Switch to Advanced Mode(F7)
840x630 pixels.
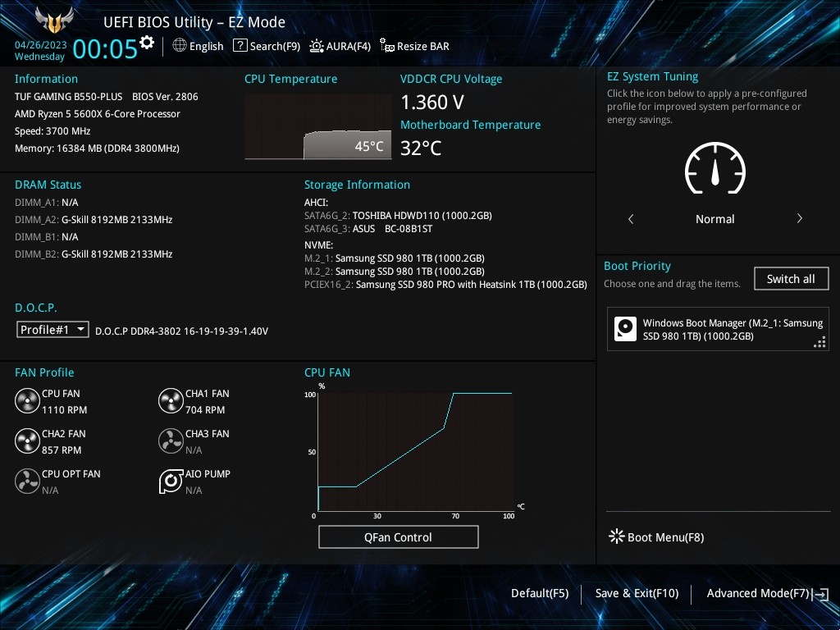click(x=757, y=593)
